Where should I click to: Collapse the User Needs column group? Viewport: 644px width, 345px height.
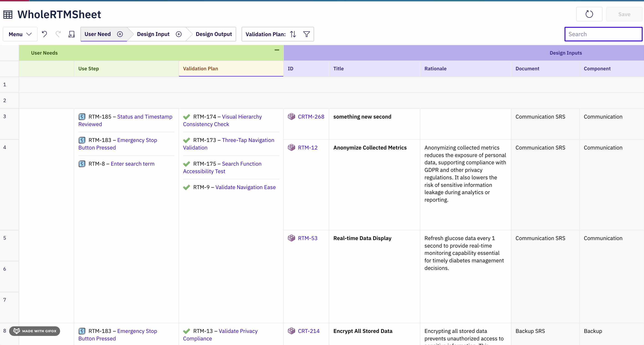pyautogui.click(x=276, y=50)
